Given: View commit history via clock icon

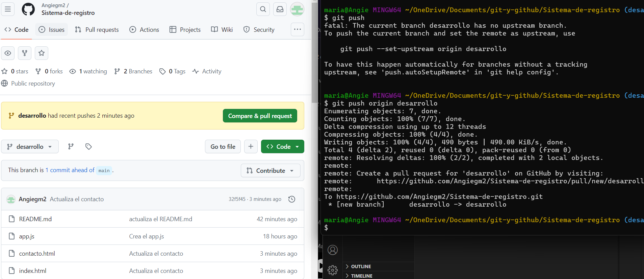Looking at the screenshot, I should coord(292,199).
